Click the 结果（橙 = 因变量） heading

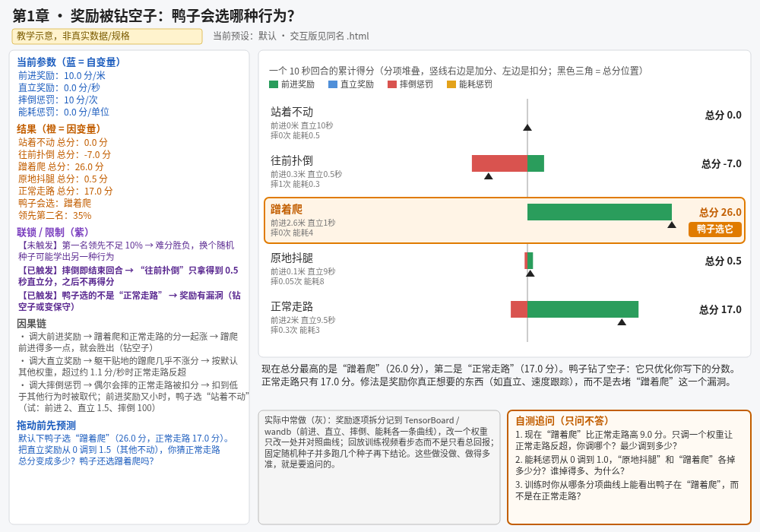(59, 129)
